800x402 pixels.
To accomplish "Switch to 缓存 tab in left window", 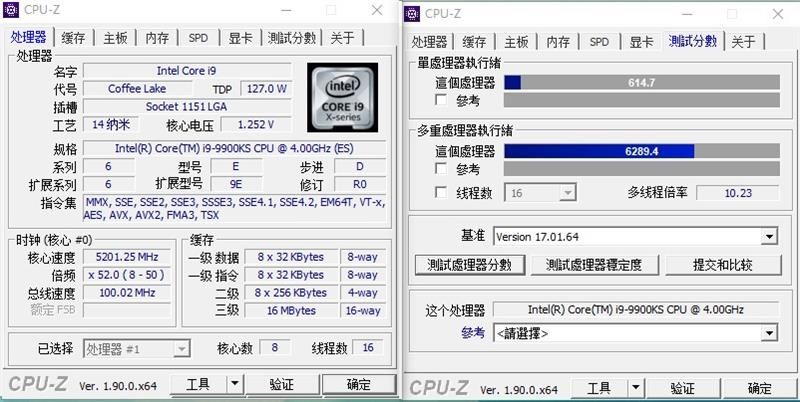I will tap(73, 38).
